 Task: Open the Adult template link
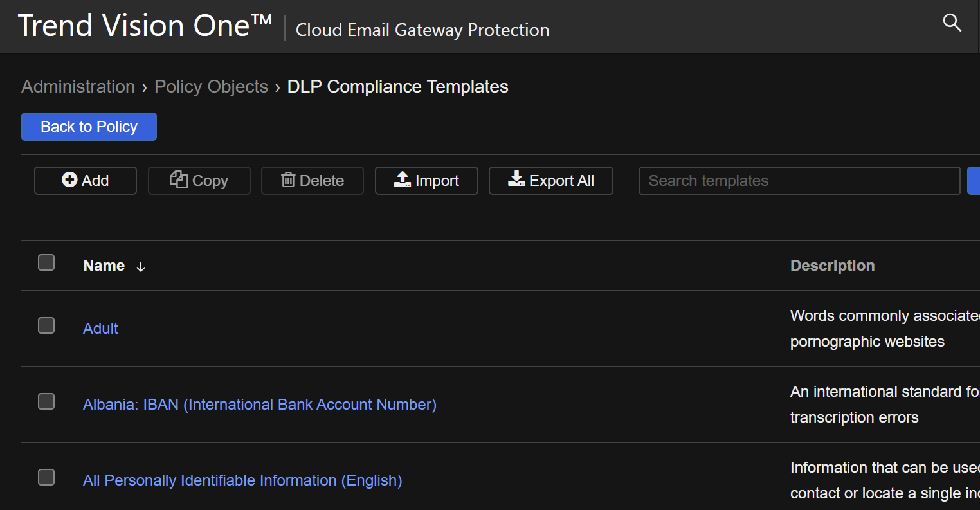pyautogui.click(x=101, y=329)
